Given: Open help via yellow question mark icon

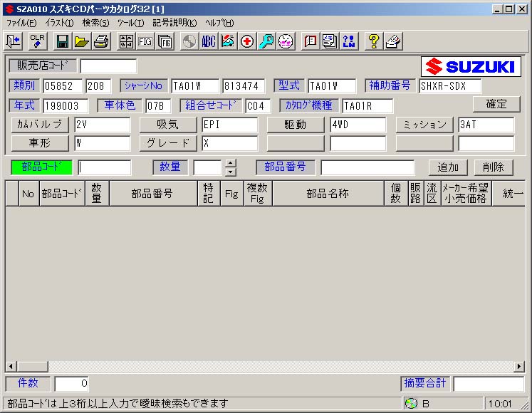Looking at the screenshot, I should pyautogui.click(x=373, y=41).
